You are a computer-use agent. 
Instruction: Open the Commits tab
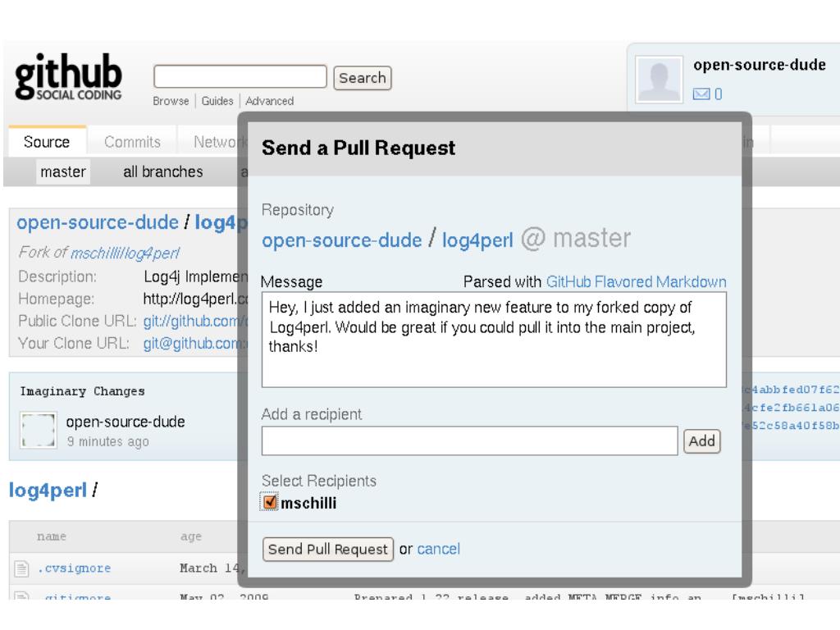click(x=132, y=142)
